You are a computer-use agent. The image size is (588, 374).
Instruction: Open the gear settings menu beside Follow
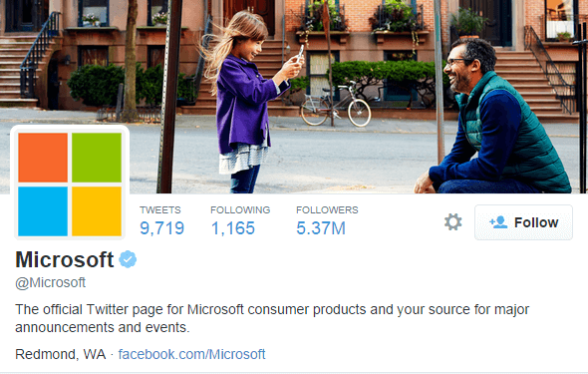(453, 222)
